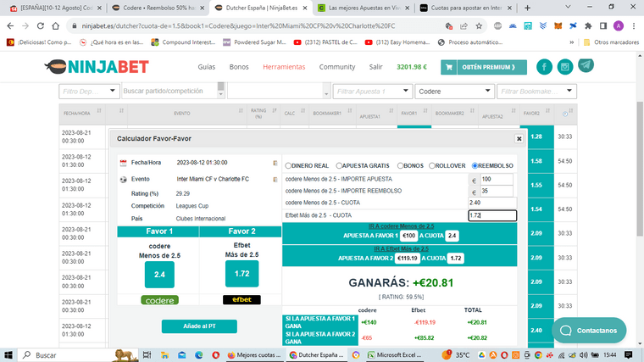
Task: Open the Mail app in taskbar
Action: [181, 355]
